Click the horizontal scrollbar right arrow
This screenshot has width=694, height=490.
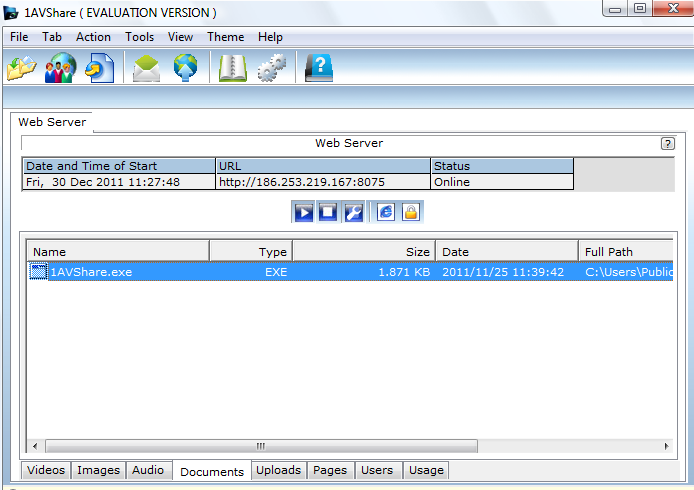pyautogui.click(x=667, y=446)
